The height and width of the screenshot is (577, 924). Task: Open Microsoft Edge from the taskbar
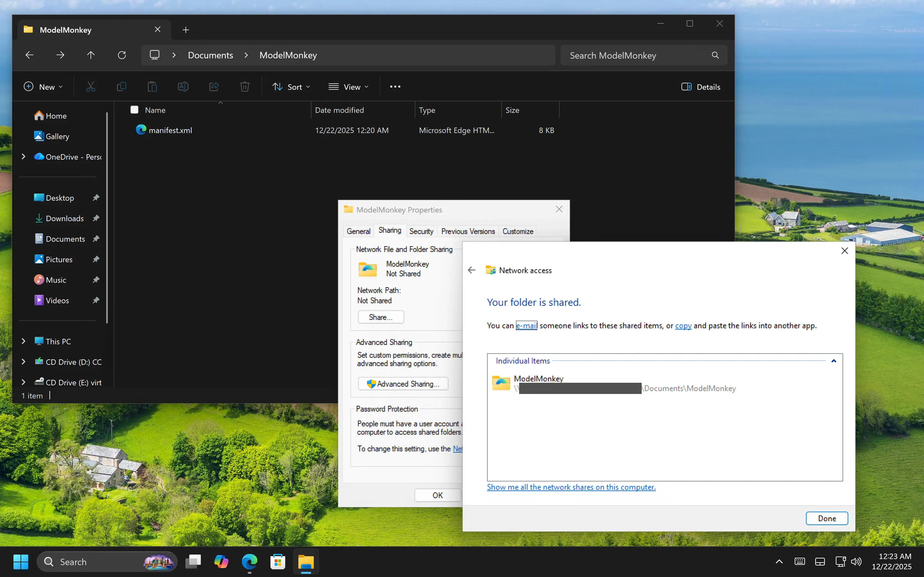249,562
